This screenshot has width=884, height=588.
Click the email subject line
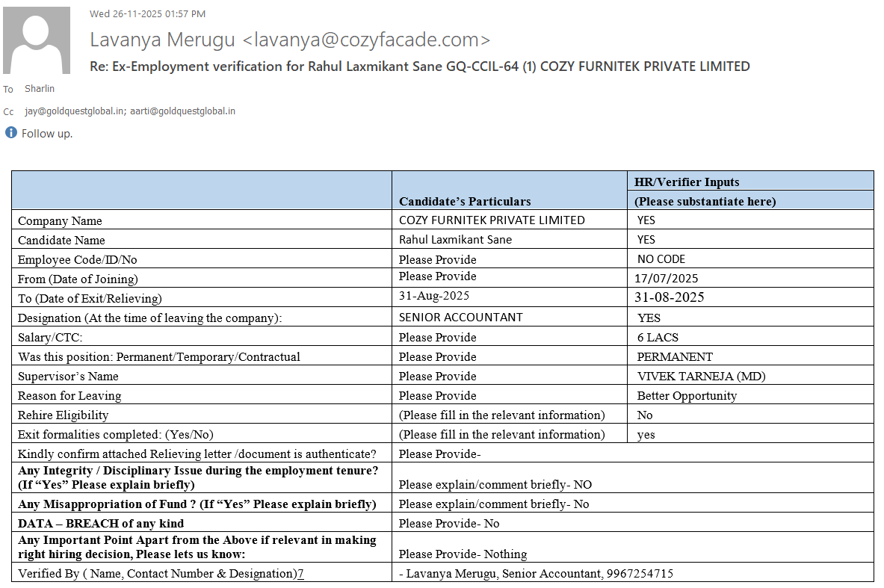point(419,66)
